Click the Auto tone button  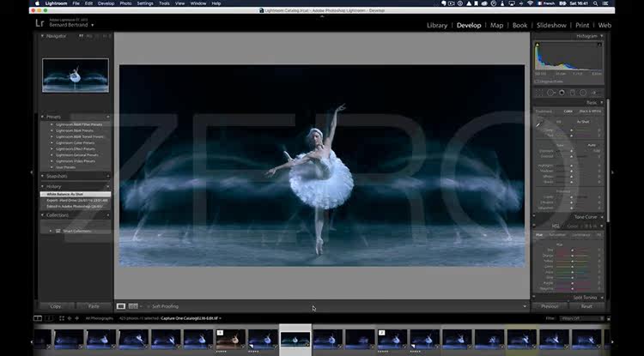(x=592, y=145)
